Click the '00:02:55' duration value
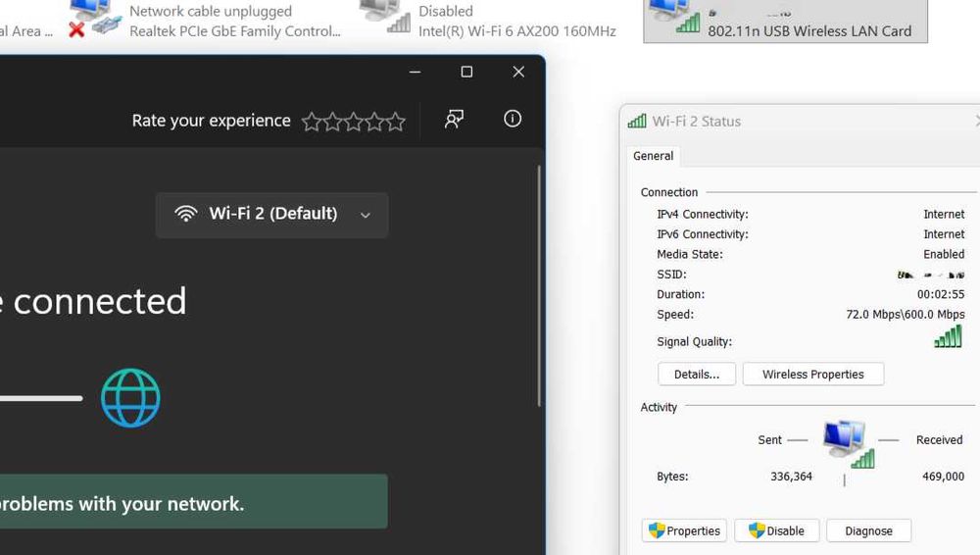980x555 pixels. tap(941, 294)
